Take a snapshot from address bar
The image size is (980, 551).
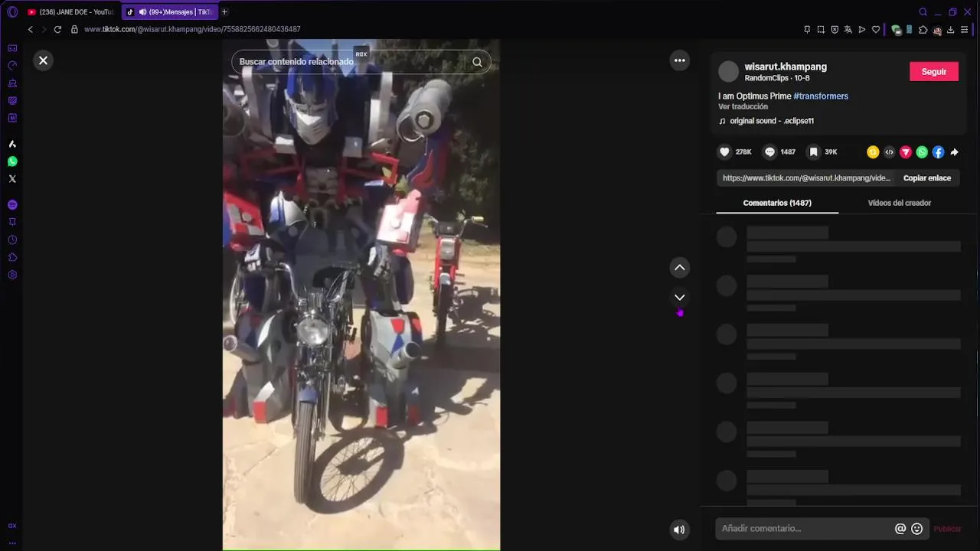coord(821,30)
